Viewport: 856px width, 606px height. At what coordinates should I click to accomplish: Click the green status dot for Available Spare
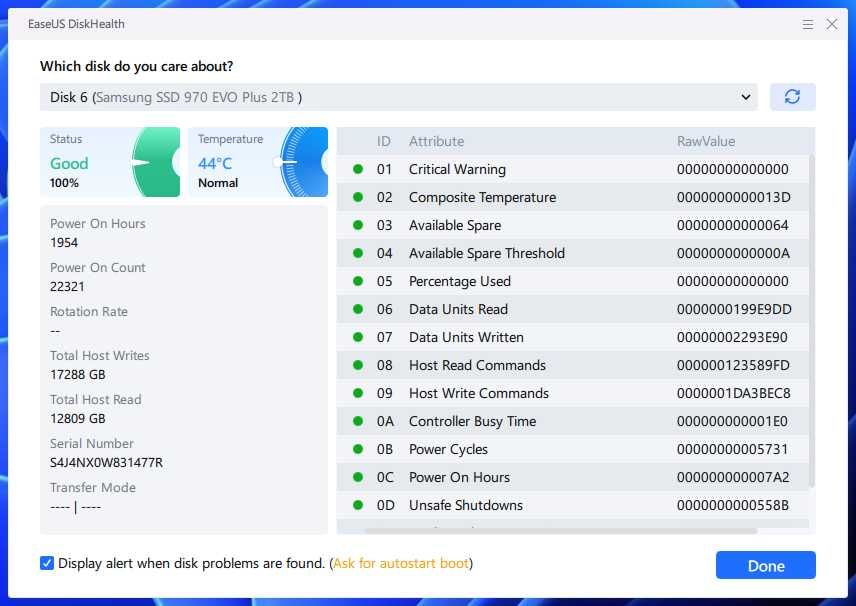[358, 225]
